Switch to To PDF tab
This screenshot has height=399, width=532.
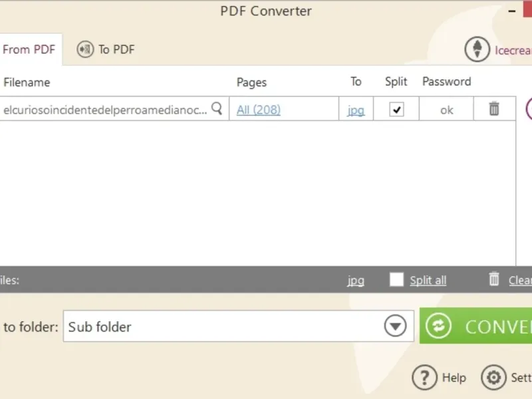(116, 49)
